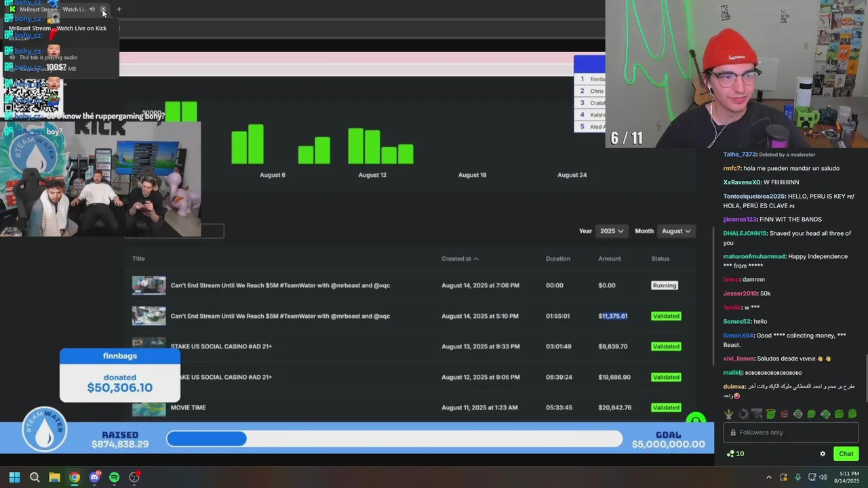Click stream title created at 7:06 PM
This screenshot has height=488, width=868.
click(x=280, y=285)
